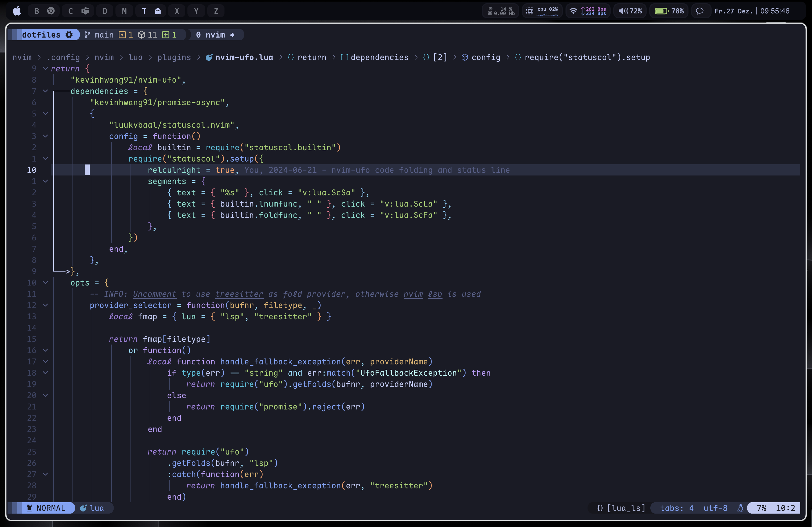
Task: Click the Lua file icon beside nvim-ufo.lua
Action: 209,57
